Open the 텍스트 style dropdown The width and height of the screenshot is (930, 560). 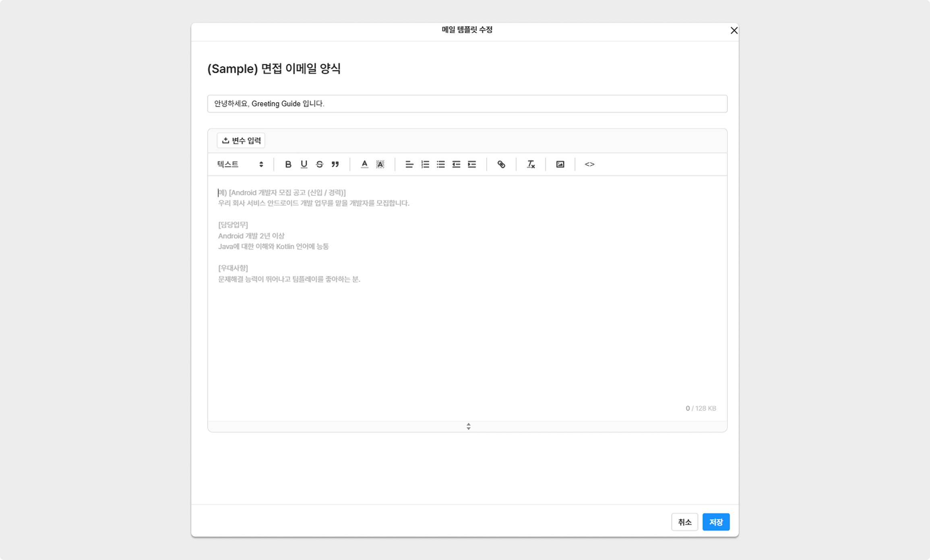(x=240, y=164)
